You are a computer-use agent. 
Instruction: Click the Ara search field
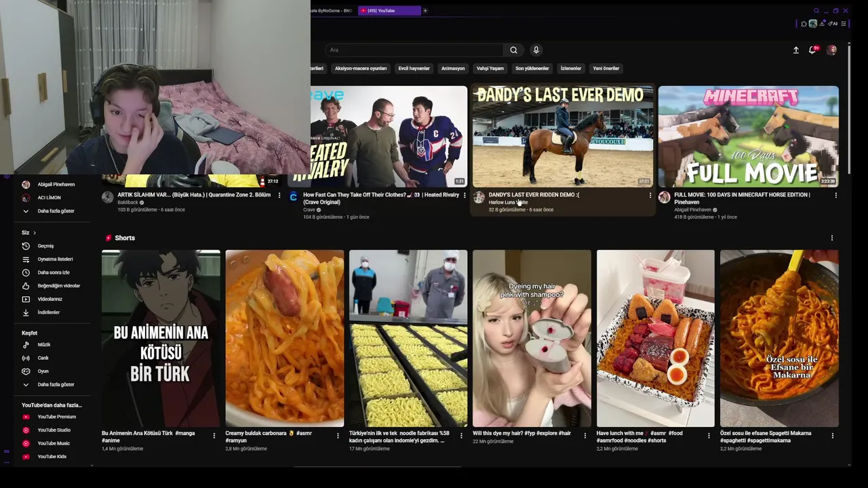414,50
